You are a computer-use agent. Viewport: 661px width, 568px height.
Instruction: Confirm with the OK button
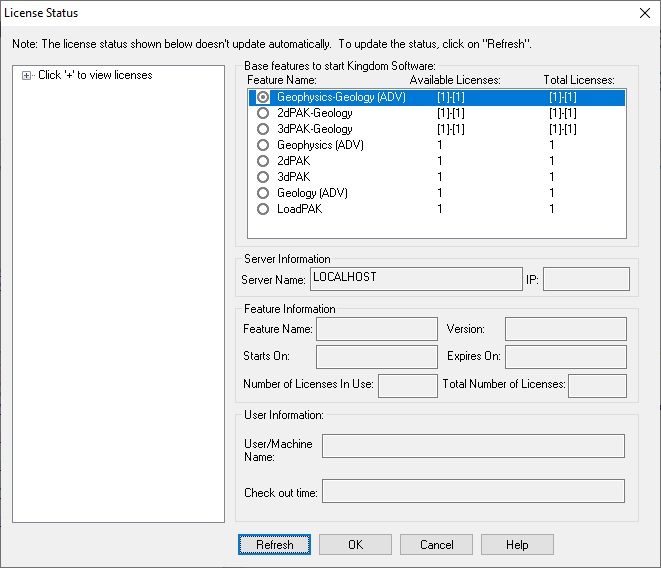tap(355, 544)
